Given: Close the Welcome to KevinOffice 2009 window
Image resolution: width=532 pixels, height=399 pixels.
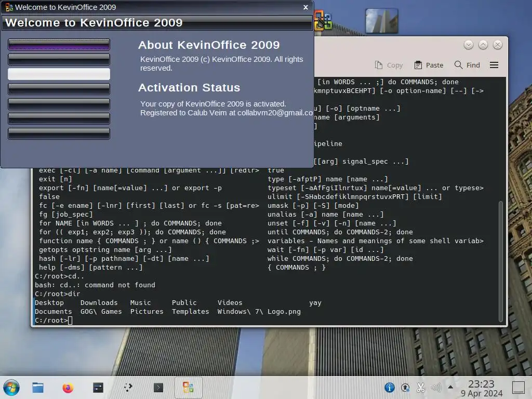Looking at the screenshot, I should 305,7.
